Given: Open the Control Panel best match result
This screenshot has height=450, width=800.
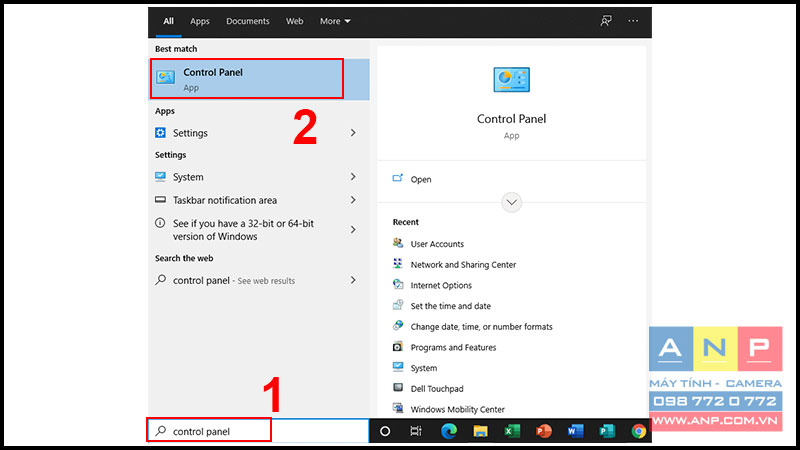Looking at the screenshot, I should tap(259, 79).
